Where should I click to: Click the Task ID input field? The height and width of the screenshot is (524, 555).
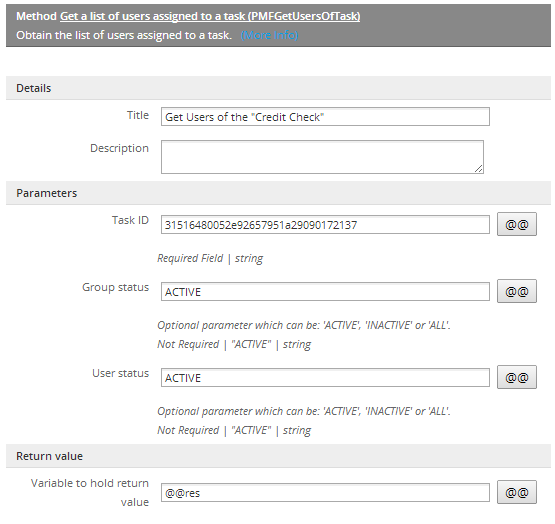click(325, 225)
